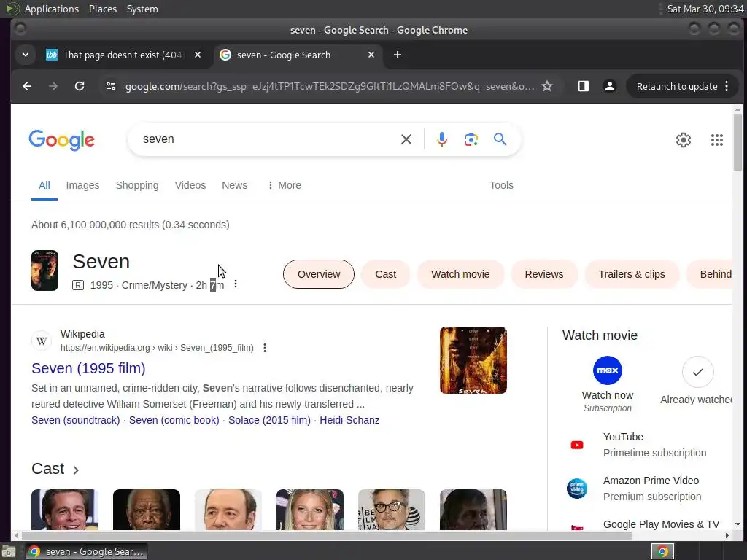
Task: Open more options beside movie runtime
Action: click(236, 284)
